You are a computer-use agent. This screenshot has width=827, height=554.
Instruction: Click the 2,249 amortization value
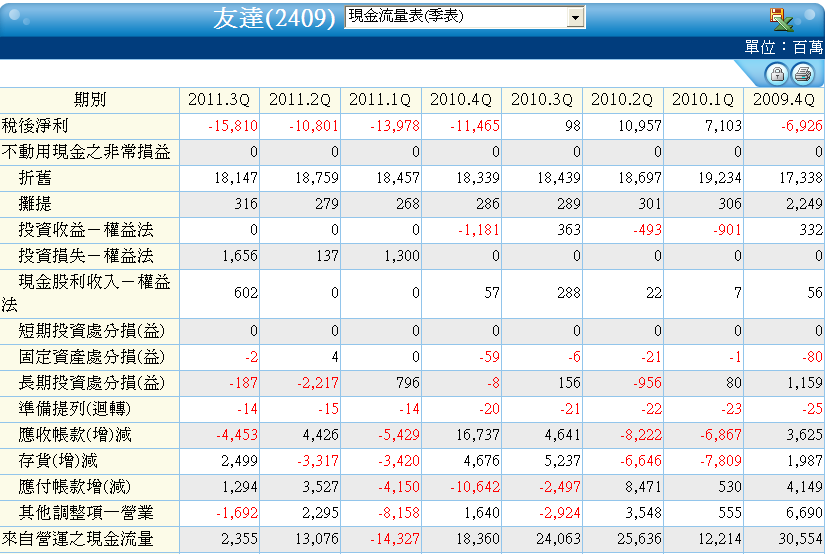tap(804, 204)
